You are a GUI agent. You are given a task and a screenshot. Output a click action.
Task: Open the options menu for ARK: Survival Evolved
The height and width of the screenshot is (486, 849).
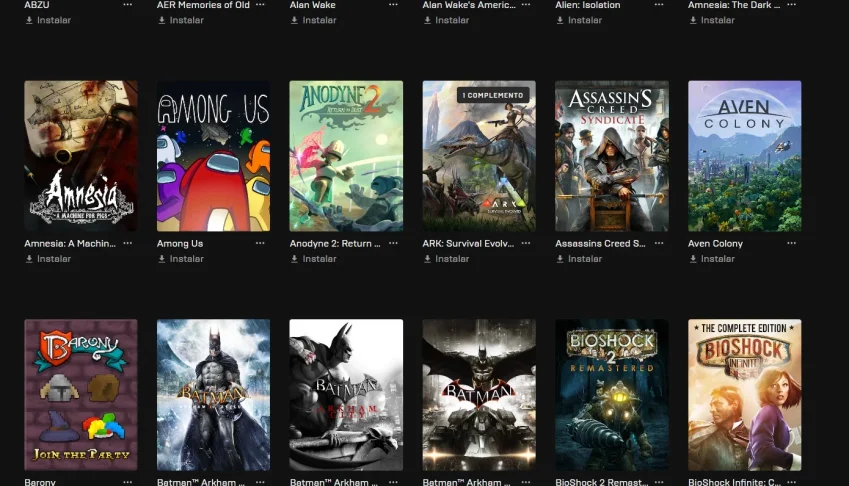526,244
